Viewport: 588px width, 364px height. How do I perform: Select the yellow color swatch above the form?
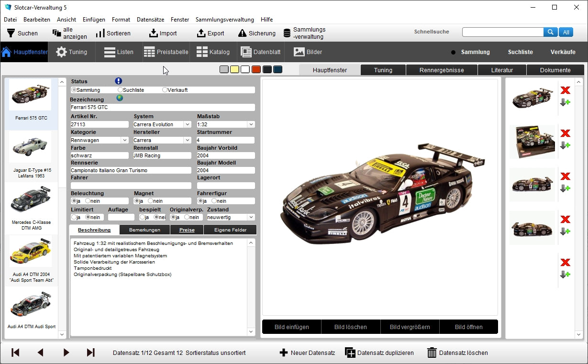[234, 69]
